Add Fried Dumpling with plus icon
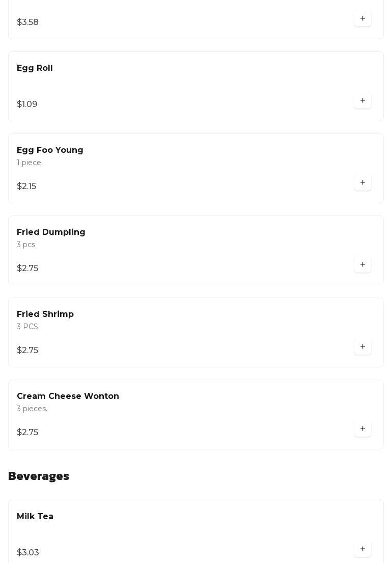 [x=362, y=264]
